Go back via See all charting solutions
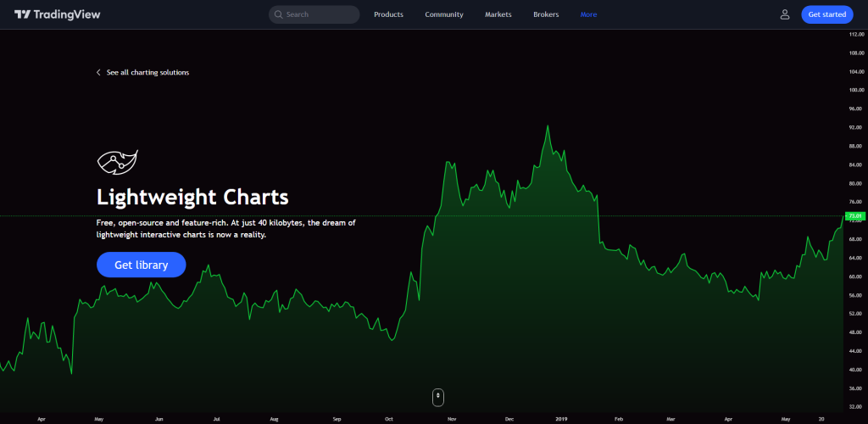Screen dimensions: 868x424 click(x=142, y=73)
